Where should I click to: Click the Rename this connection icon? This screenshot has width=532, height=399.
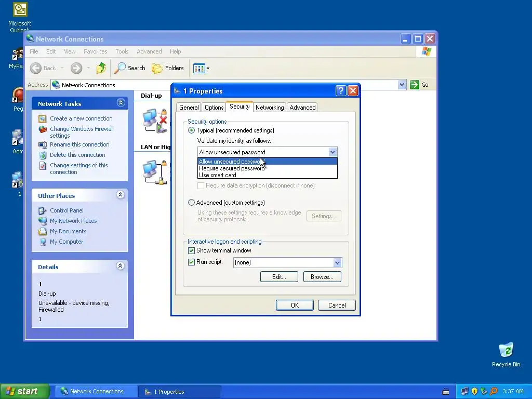point(43,145)
